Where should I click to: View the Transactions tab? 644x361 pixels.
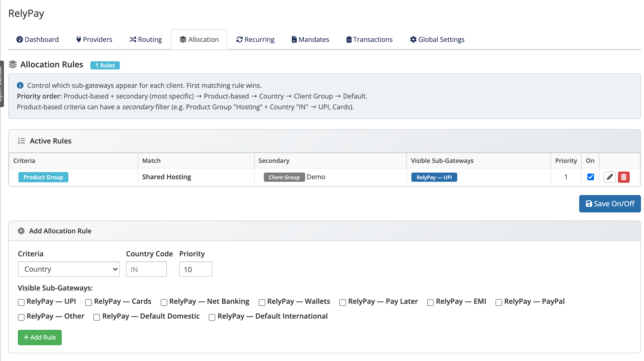[x=369, y=39]
